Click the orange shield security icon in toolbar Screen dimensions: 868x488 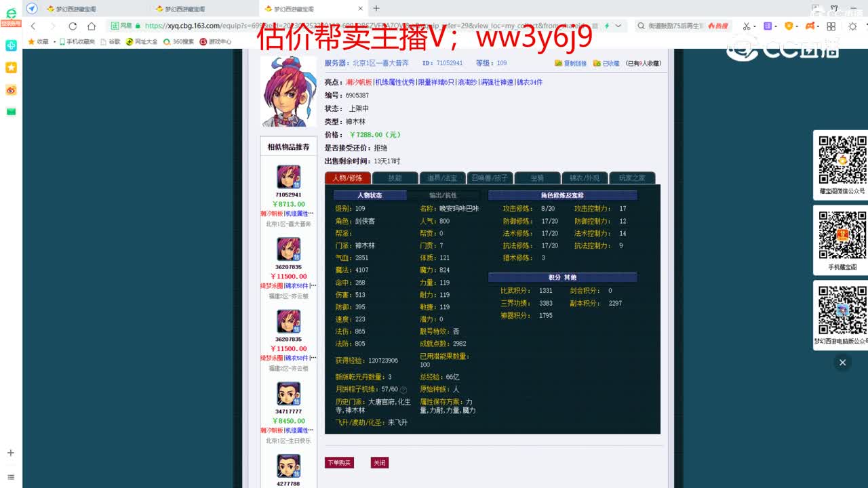click(x=789, y=26)
